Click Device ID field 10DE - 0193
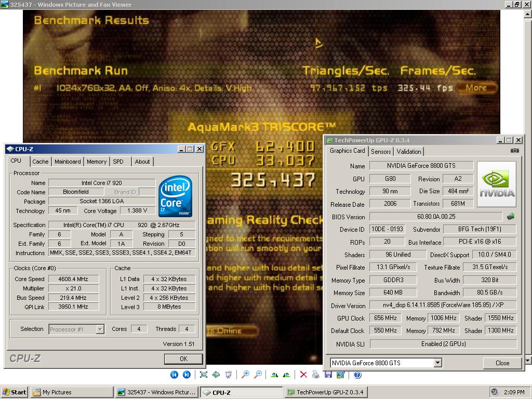 point(387,229)
